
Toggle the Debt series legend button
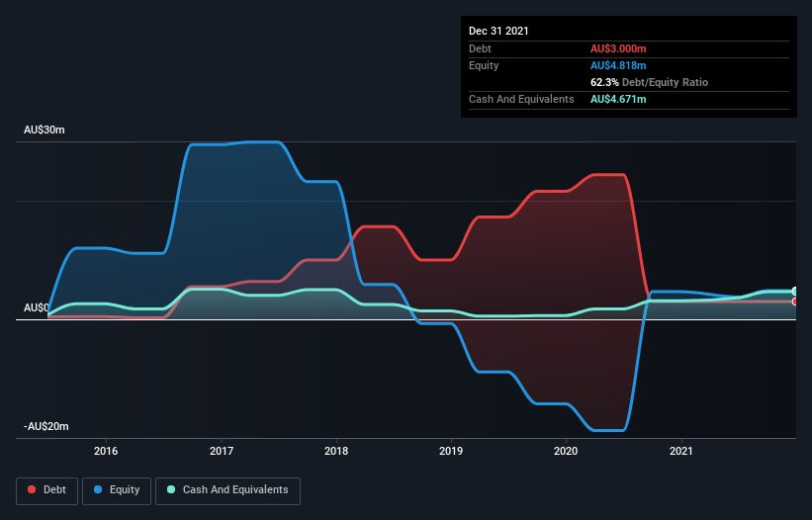pos(47,490)
